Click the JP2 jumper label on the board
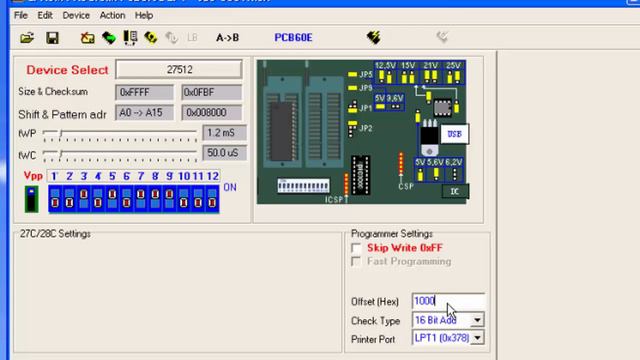This screenshot has width=640, height=360. point(366,128)
